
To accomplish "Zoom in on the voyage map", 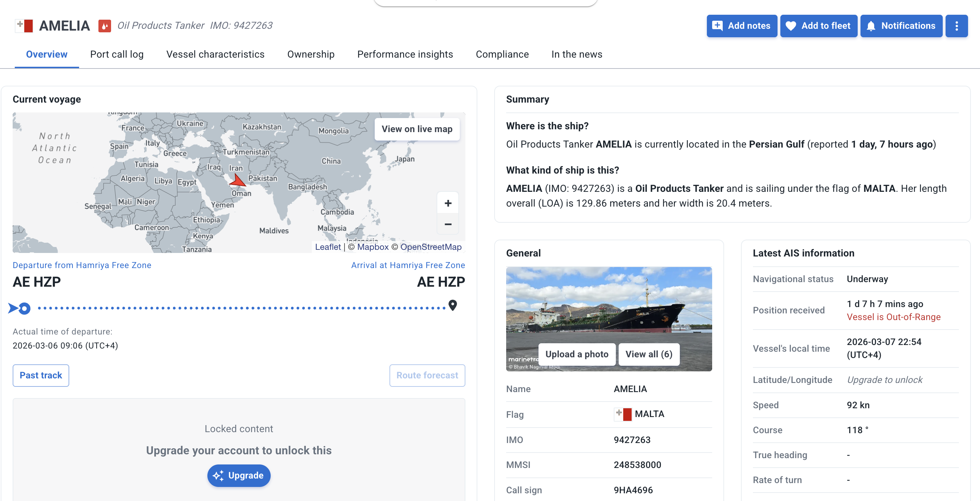I will click(448, 203).
